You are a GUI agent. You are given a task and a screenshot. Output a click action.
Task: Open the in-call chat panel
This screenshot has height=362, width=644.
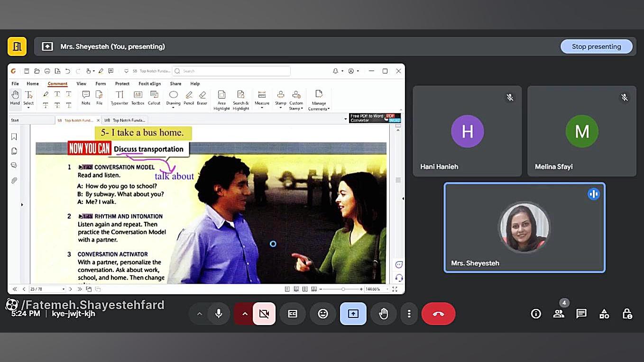581,314
